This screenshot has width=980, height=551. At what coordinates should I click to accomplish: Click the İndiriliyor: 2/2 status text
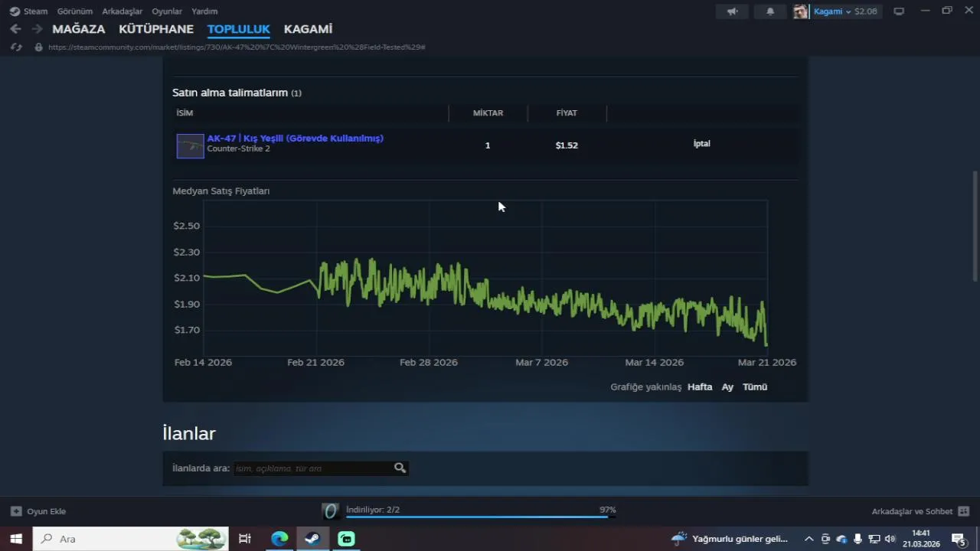click(373, 510)
